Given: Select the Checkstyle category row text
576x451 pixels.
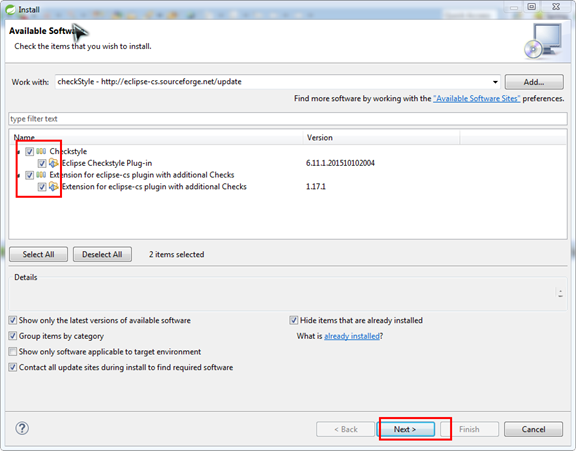Looking at the screenshot, I should pyautogui.click(x=68, y=151).
